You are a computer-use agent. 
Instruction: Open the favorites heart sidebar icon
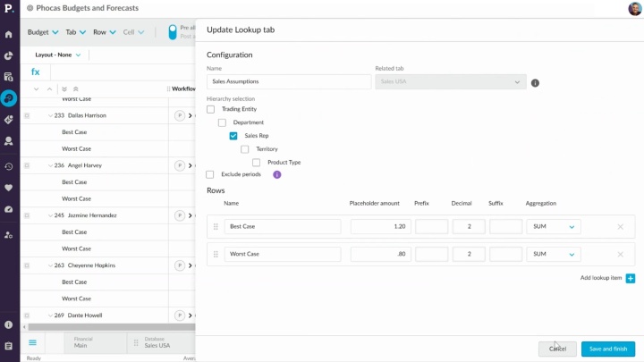pyautogui.click(x=8, y=188)
